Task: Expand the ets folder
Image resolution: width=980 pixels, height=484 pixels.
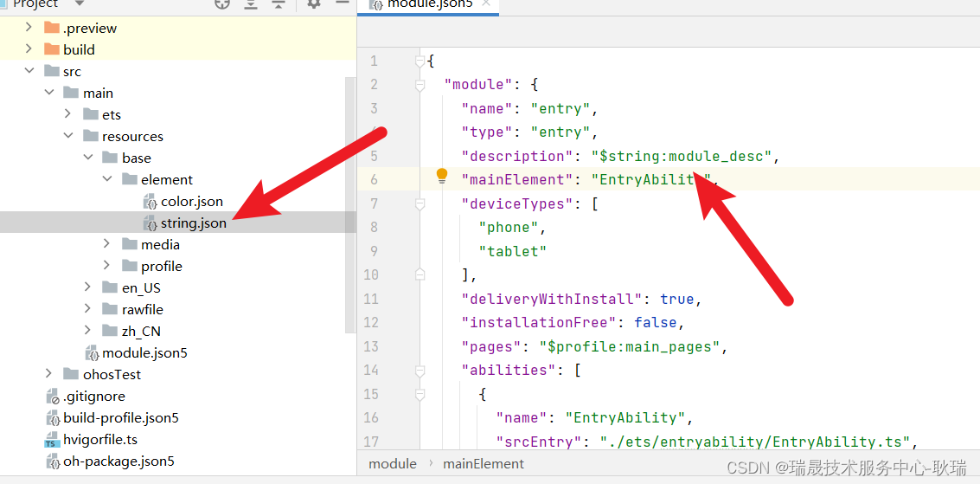Action: coord(68,114)
